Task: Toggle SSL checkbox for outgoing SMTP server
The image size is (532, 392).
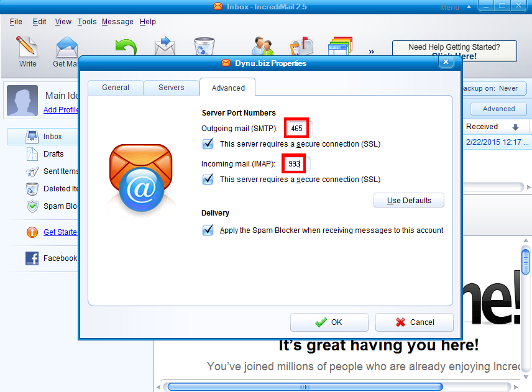Action: (x=208, y=144)
